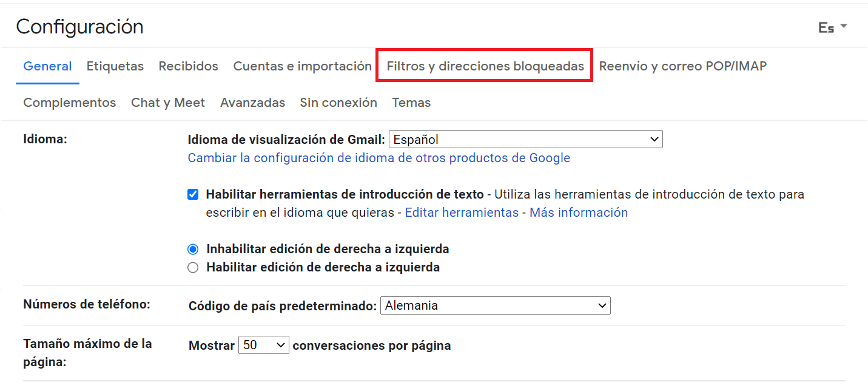Open the Idioma de visualización dropdown
The height and width of the screenshot is (385, 868).
tap(525, 140)
